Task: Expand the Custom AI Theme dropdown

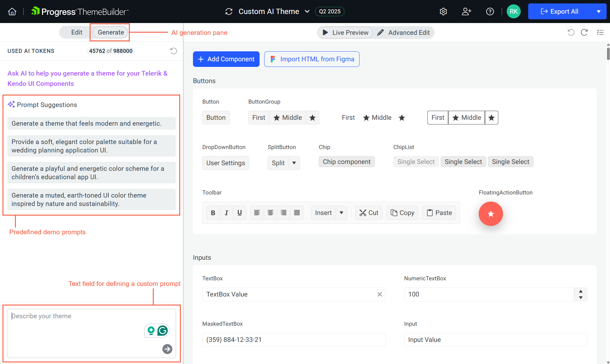Action: [307, 12]
